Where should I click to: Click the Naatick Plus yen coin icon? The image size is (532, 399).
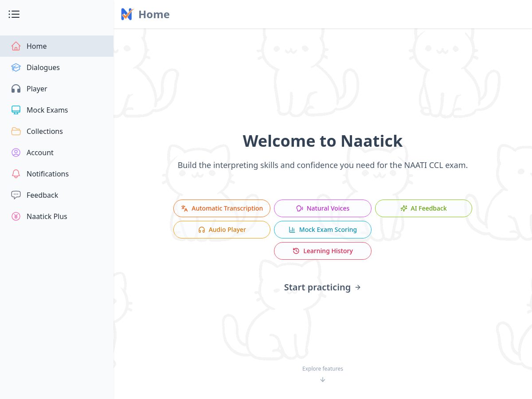click(x=16, y=216)
